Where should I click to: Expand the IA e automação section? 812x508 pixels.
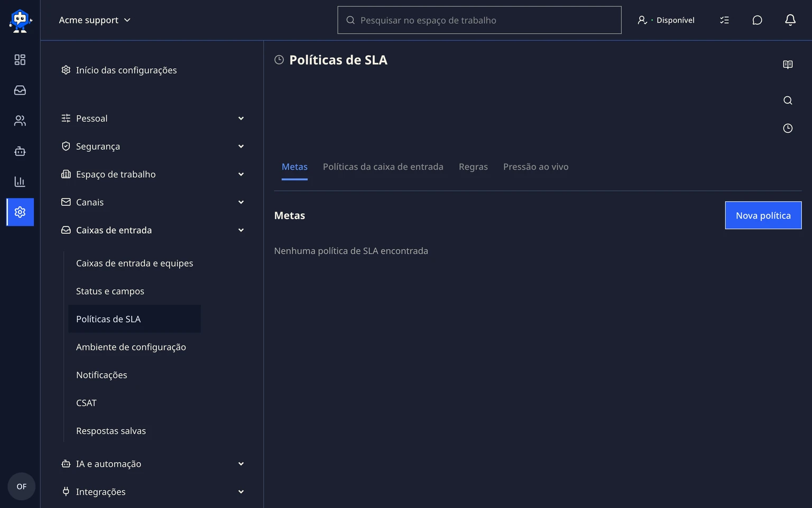pos(153,464)
